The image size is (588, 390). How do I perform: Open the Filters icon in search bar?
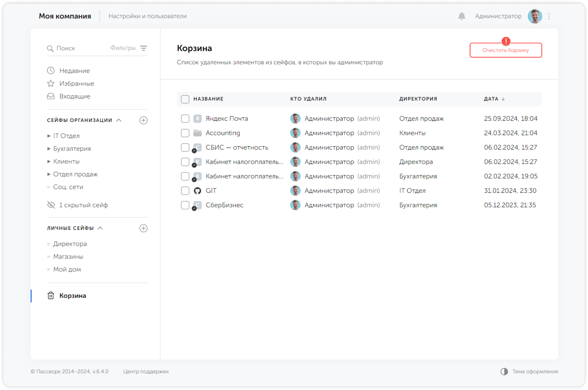143,48
